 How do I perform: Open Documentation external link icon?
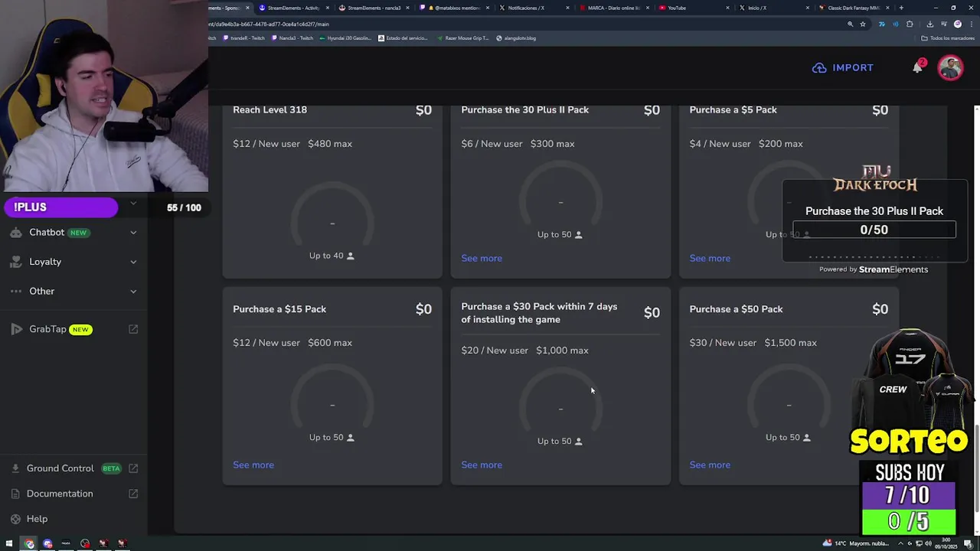[x=133, y=494]
